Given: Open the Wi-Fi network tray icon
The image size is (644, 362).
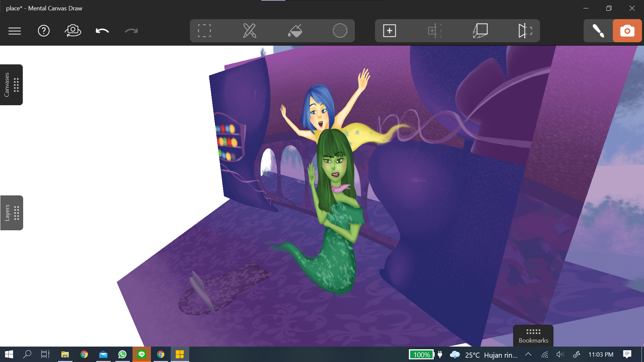Looking at the screenshot, I should 545,355.
